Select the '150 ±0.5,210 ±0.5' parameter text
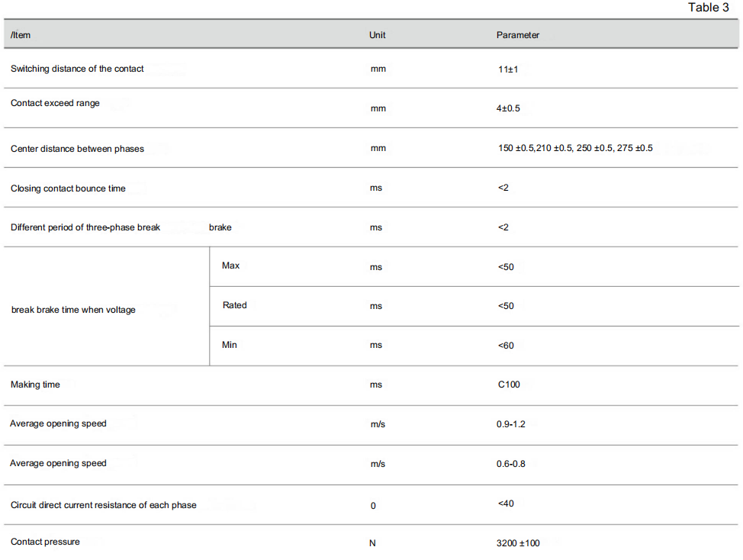This screenshot has height=560, width=743. (x=535, y=148)
